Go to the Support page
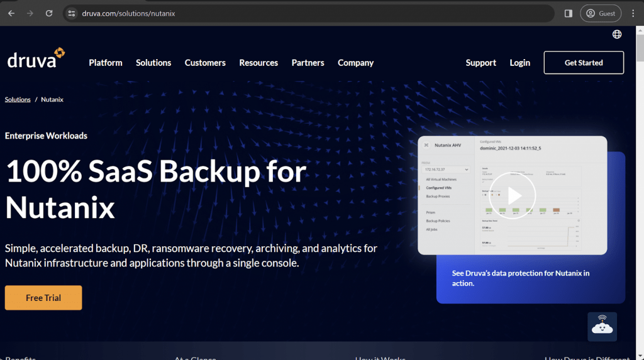This screenshot has height=360, width=644. (x=481, y=63)
